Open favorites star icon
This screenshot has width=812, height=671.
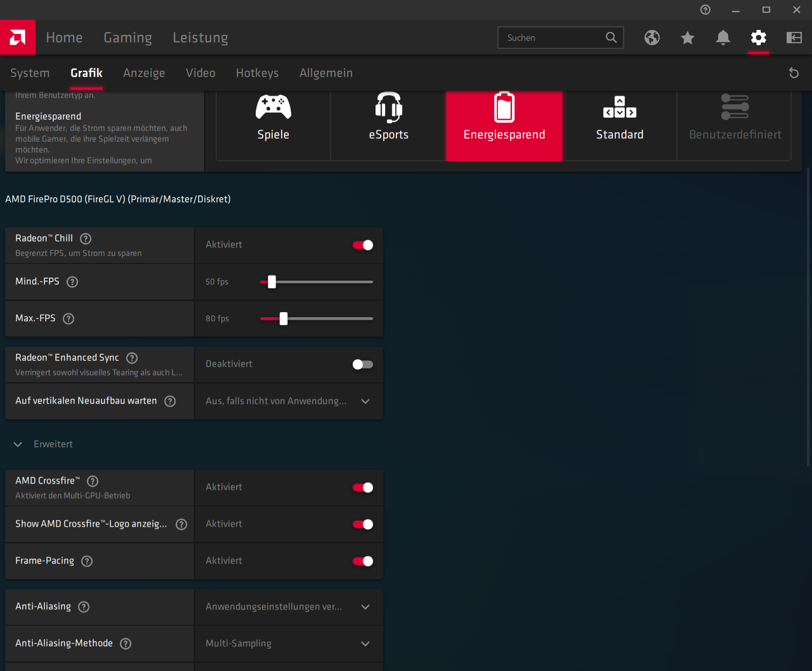tap(688, 38)
